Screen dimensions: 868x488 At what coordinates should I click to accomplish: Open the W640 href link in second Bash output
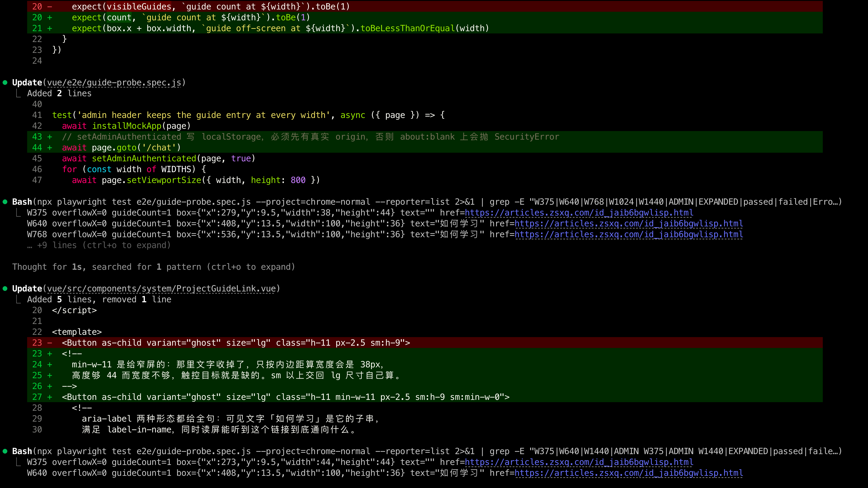point(629,473)
